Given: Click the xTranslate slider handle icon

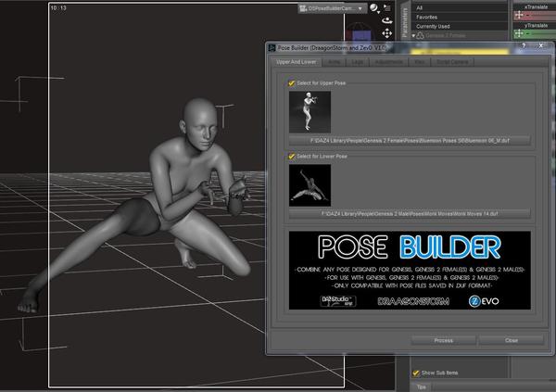Looking at the screenshot, I should coord(519,15).
